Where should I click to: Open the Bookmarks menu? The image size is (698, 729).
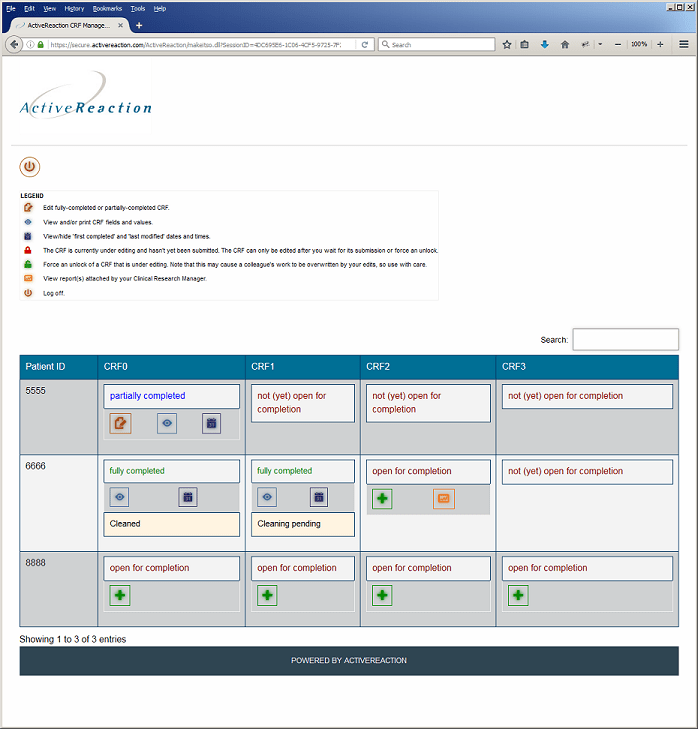[x=107, y=8]
